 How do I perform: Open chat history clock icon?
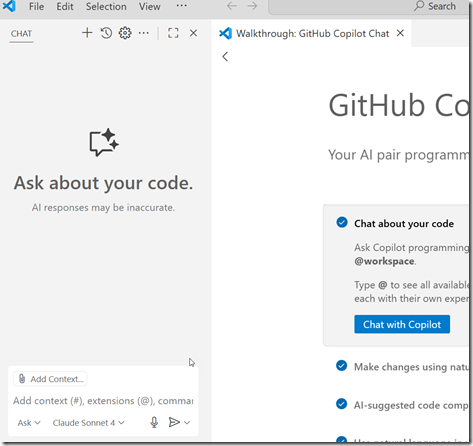point(106,33)
